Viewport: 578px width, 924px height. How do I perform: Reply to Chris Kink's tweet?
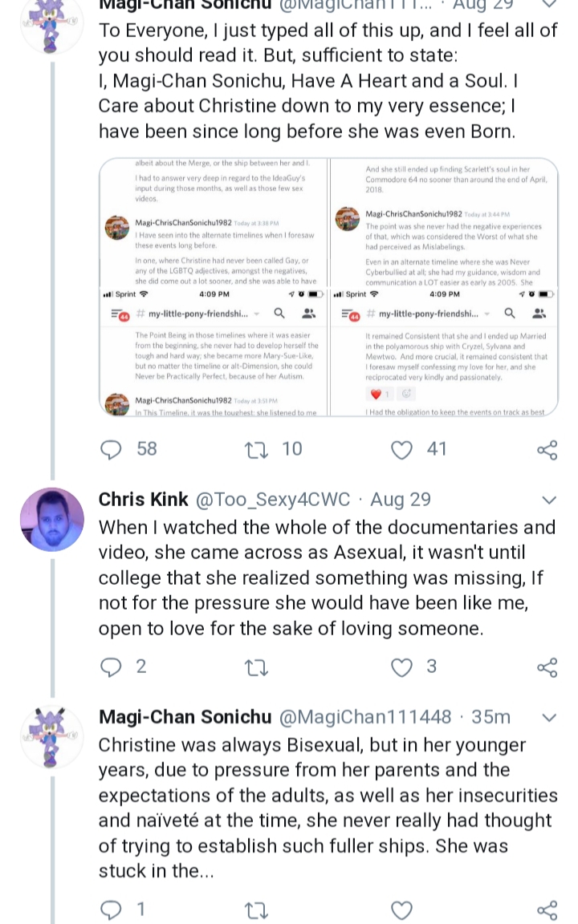point(111,667)
